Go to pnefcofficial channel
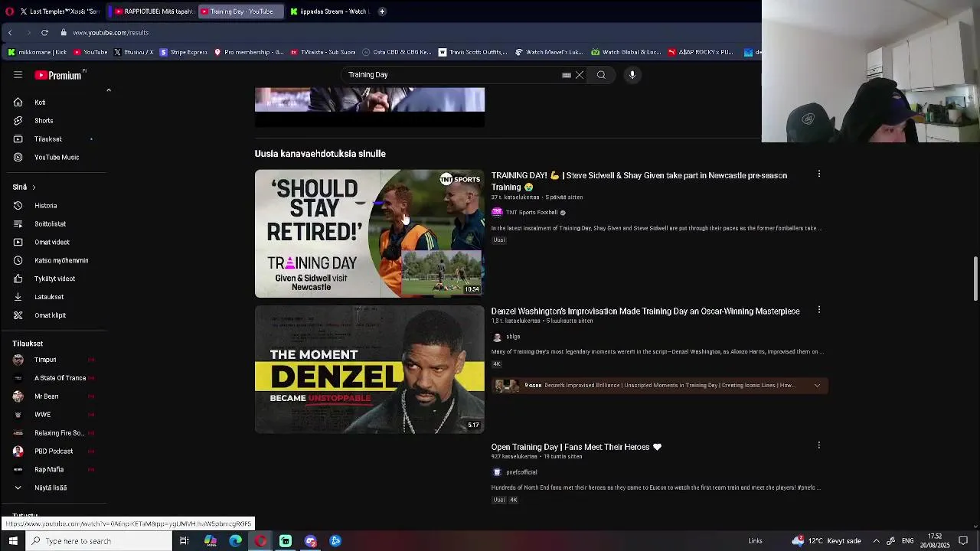Image resolution: width=980 pixels, height=551 pixels. click(x=521, y=472)
